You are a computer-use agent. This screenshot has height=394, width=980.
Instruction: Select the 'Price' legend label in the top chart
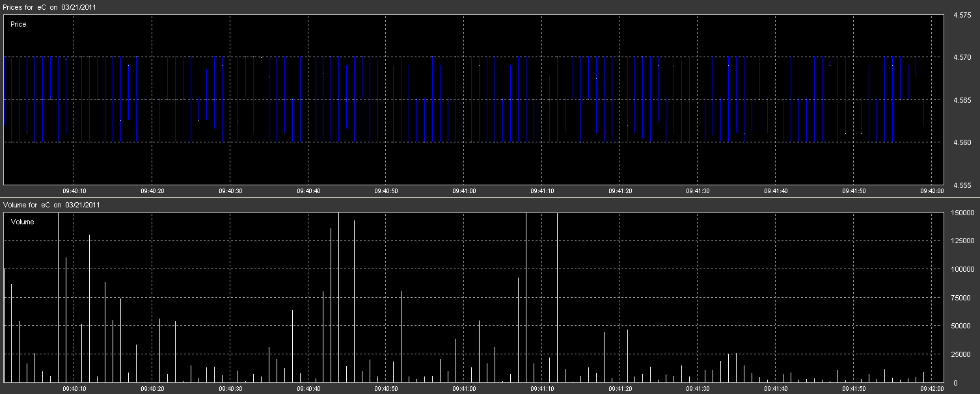tap(18, 24)
